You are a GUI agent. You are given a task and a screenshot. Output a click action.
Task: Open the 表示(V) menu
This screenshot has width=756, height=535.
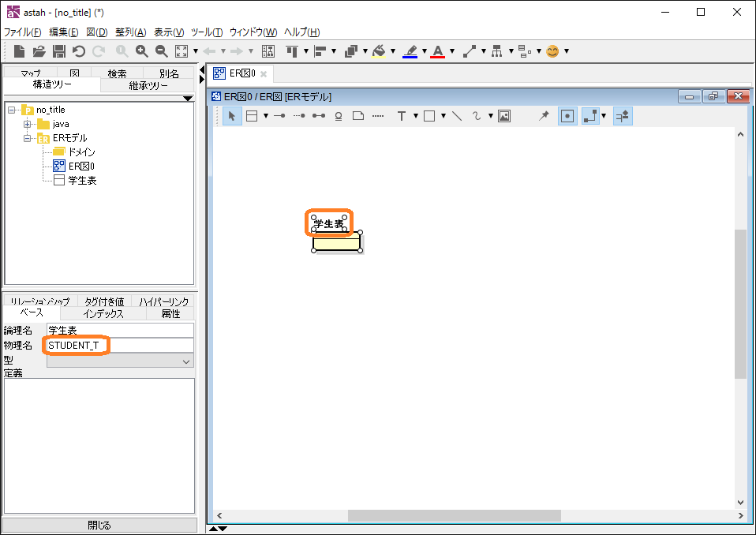tap(168, 32)
